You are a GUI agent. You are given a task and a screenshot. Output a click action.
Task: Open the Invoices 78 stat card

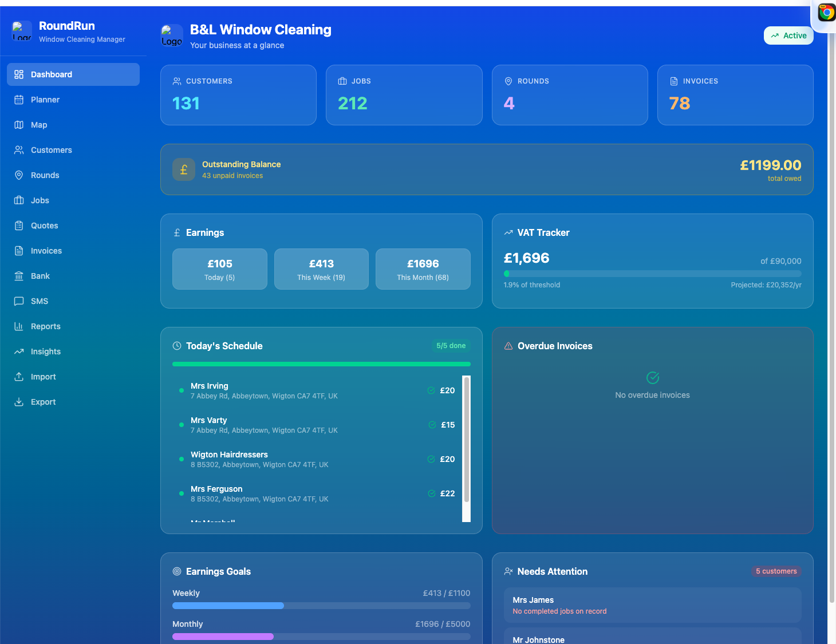pyautogui.click(x=735, y=95)
